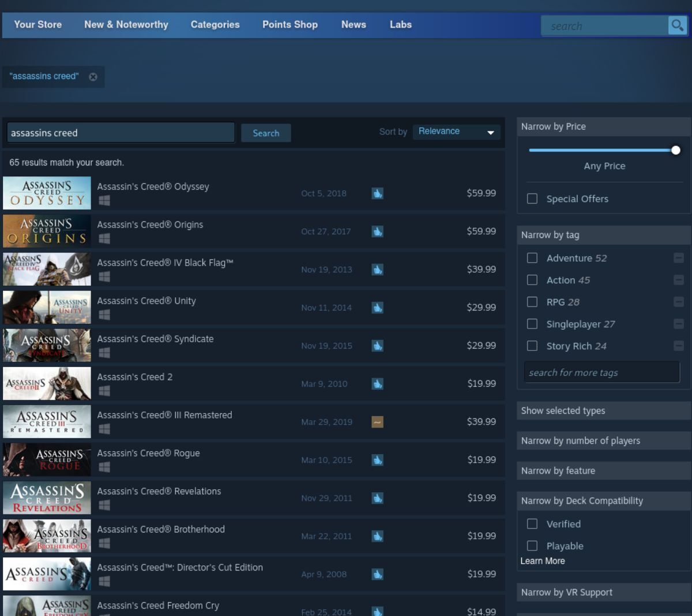Image resolution: width=692 pixels, height=616 pixels.
Task: Click the Windows icon under Assassin's Creed Odyssey
Action: point(104,201)
